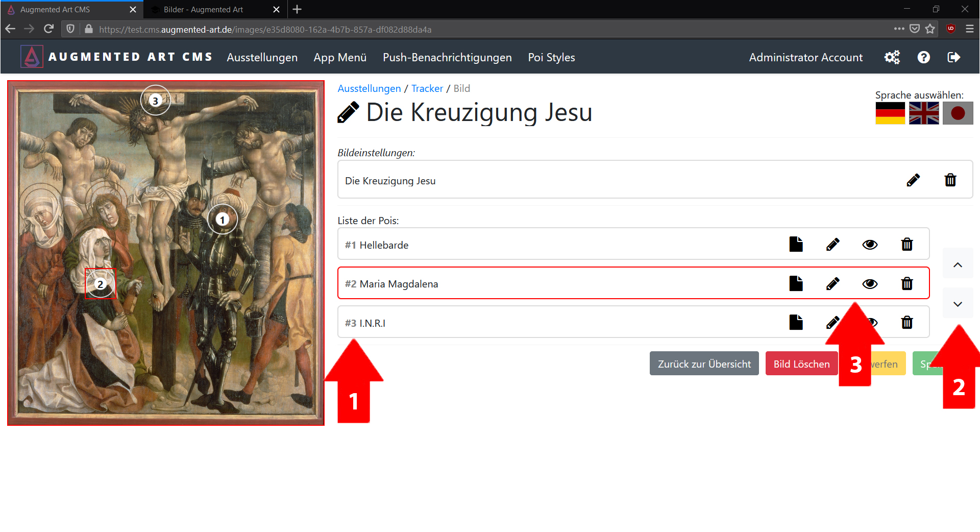Bookmark this page with star icon

click(x=930, y=29)
